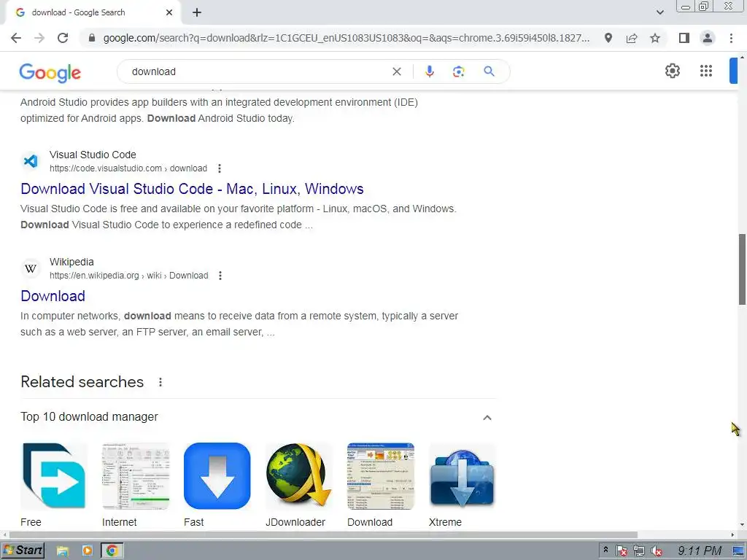Select the Free download manager thumbnail
This screenshot has height=560, width=747.
point(54,475)
